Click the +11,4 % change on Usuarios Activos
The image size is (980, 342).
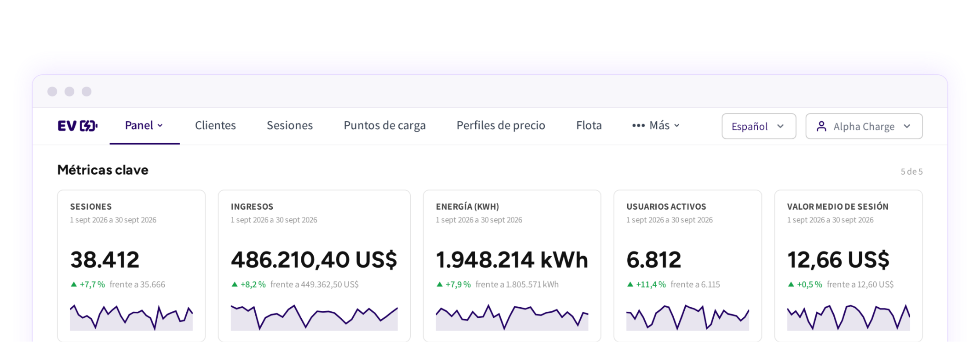click(651, 284)
